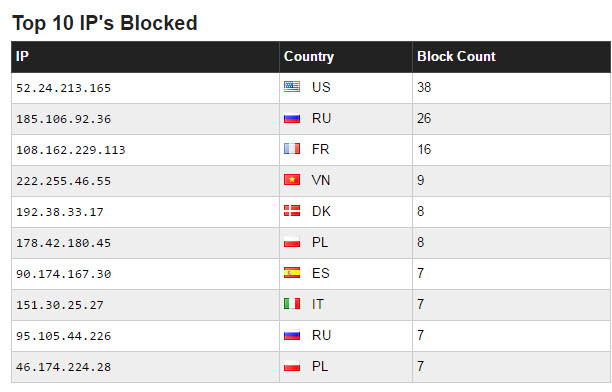Click the Polish flag beside 178.42.180.45
Screen dimensions: 612x392
[x=292, y=242]
